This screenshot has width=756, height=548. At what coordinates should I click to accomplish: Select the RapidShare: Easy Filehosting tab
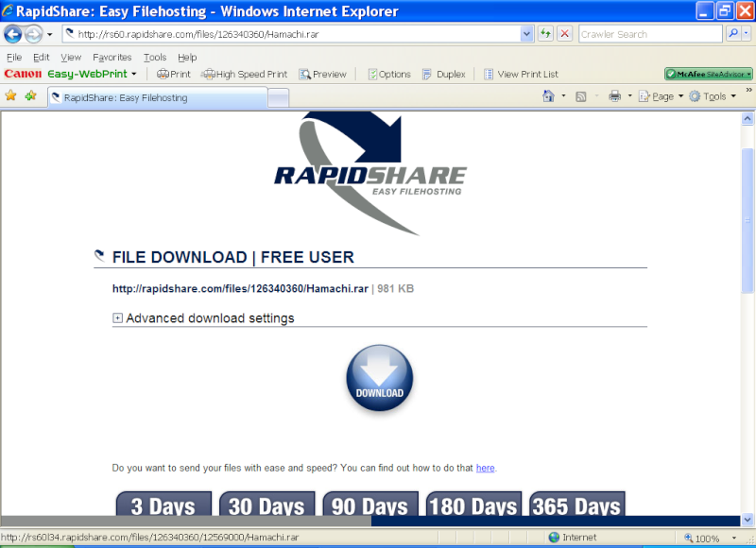point(157,98)
